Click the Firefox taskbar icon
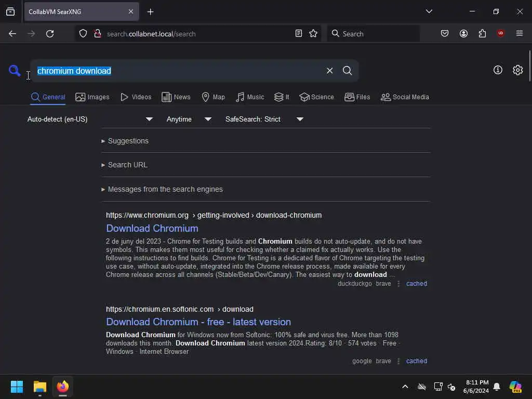 coord(63,387)
